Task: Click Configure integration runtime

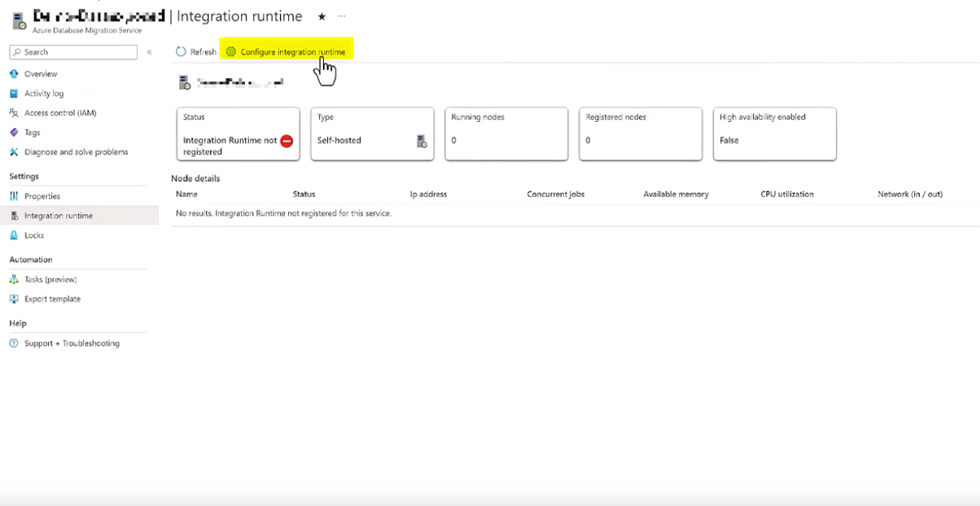Action: pos(289,50)
